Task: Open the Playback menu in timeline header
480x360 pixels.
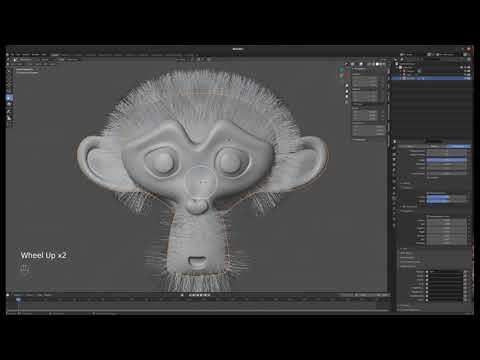Action: (x=18, y=295)
